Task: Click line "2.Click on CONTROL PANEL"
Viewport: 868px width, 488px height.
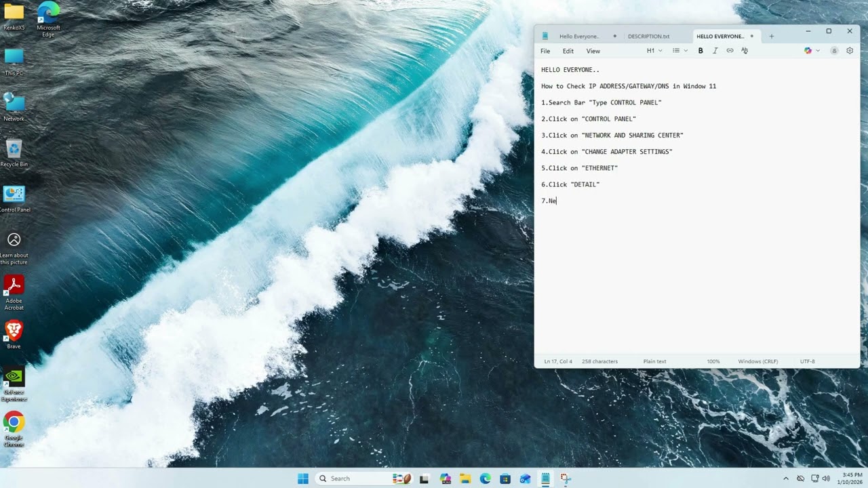Action: tap(589, 119)
